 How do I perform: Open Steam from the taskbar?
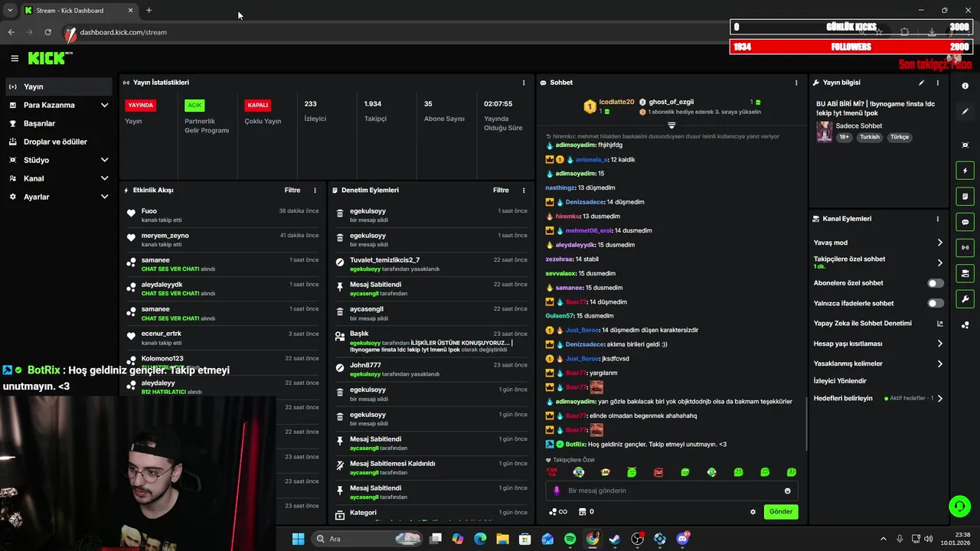click(x=615, y=539)
